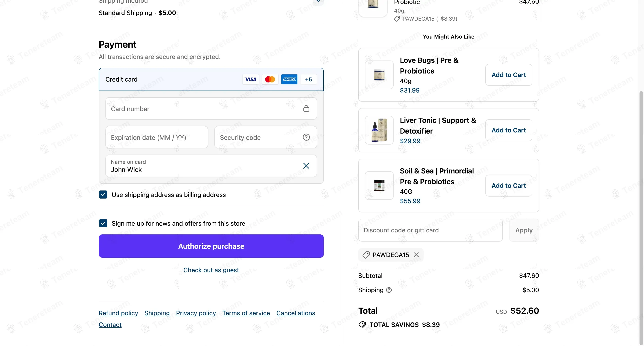644x346 pixels.
Task: Click the Amex card icon
Action: 289,79
